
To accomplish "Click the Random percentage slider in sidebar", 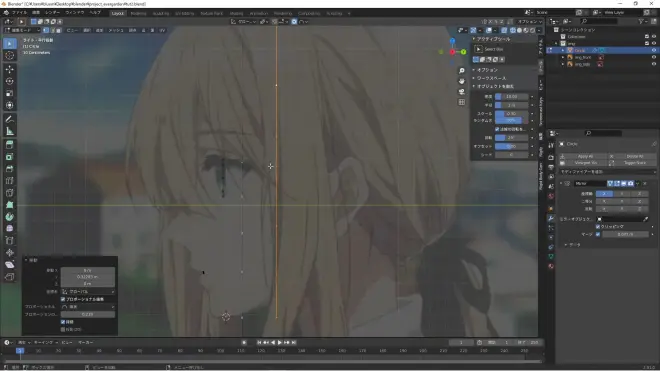I will point(511,120).
